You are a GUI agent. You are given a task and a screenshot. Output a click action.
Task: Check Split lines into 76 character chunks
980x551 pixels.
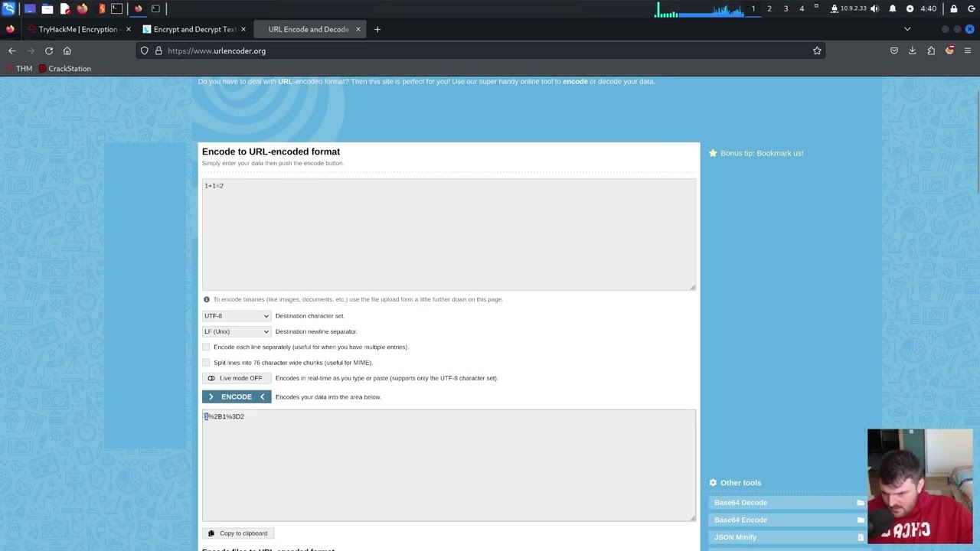pos(206,363)
